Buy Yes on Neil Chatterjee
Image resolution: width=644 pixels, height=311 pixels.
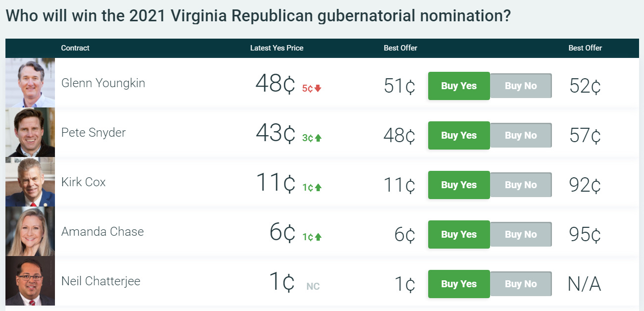(459, 284)
